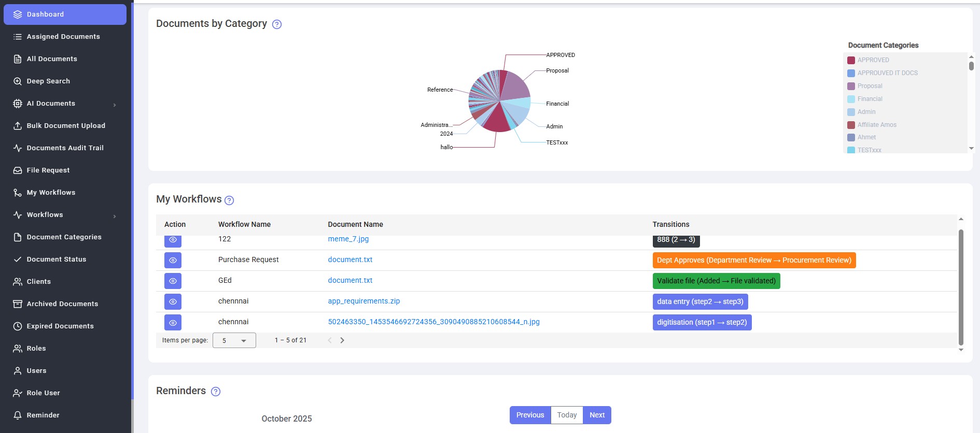The height and width of the screenshot is (433, 980).
Task: Open the app_requirements.zip document link
Action: point(363,301)
